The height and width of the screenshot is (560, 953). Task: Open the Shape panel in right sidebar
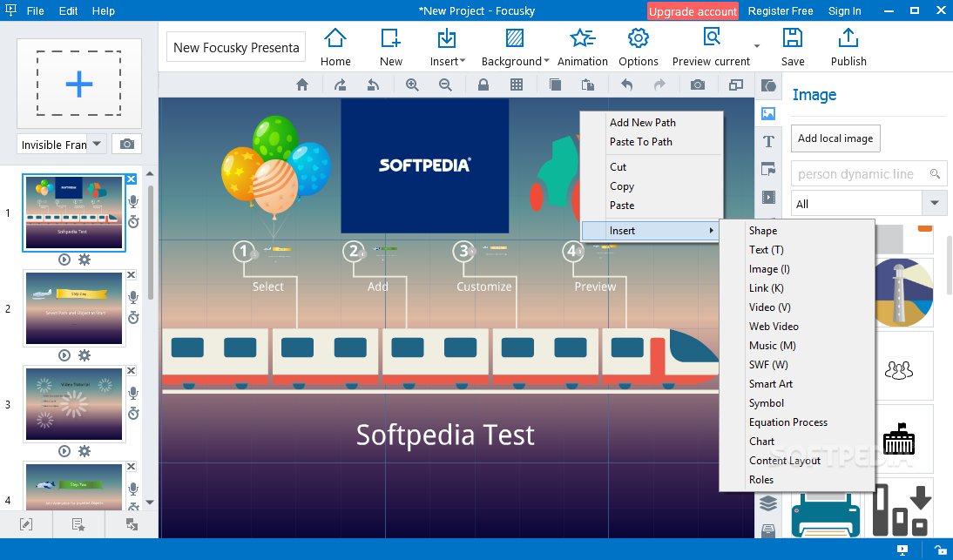(768, 85)
